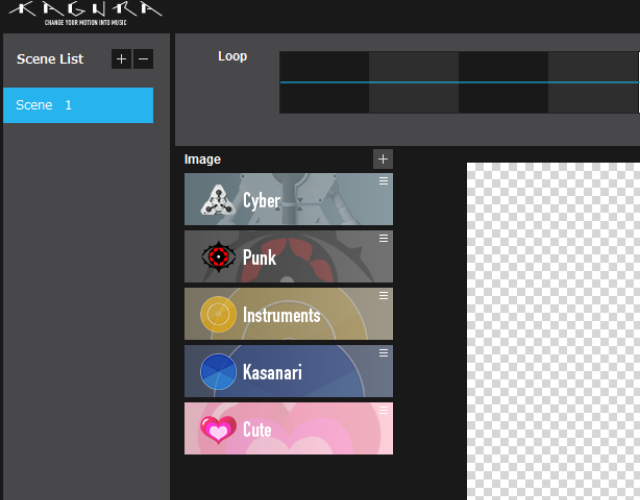This screenshot has width=640, height=500.
Task: Click the Instruments gold disc icon
Action: point(218,314)
